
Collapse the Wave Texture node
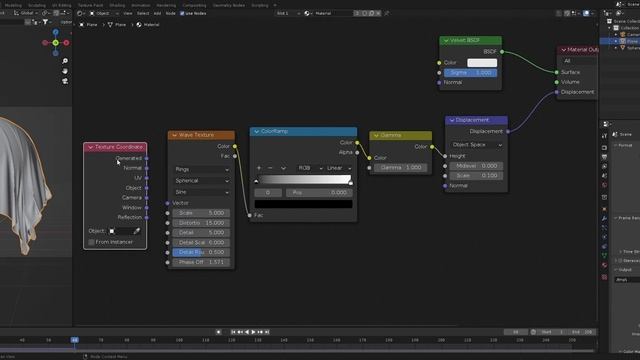pos(175,135)
